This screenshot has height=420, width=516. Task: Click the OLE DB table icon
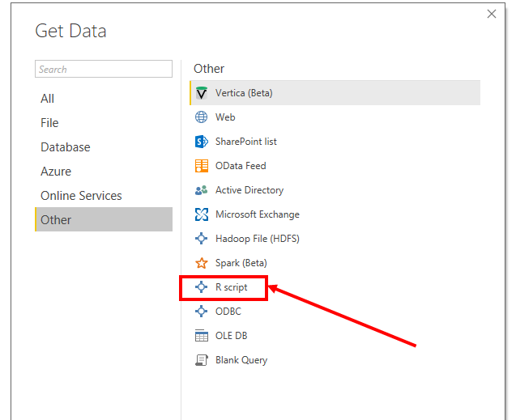pos(202,336)
